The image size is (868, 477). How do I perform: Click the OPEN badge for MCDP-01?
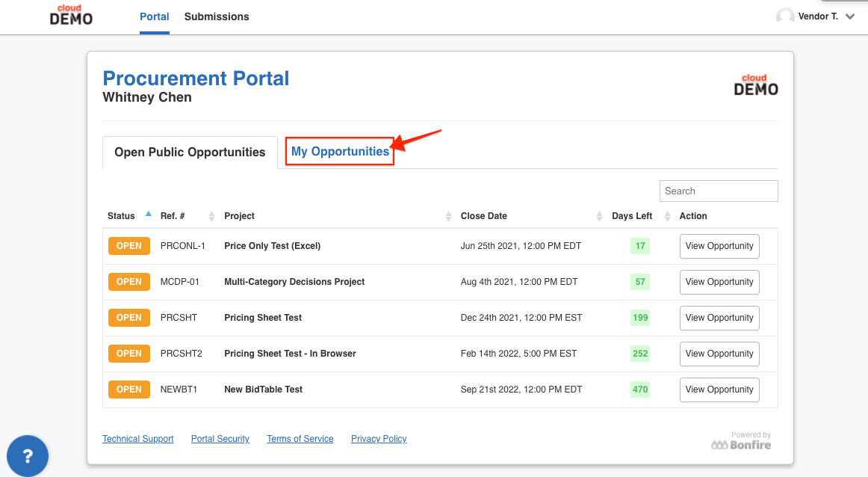129,282
